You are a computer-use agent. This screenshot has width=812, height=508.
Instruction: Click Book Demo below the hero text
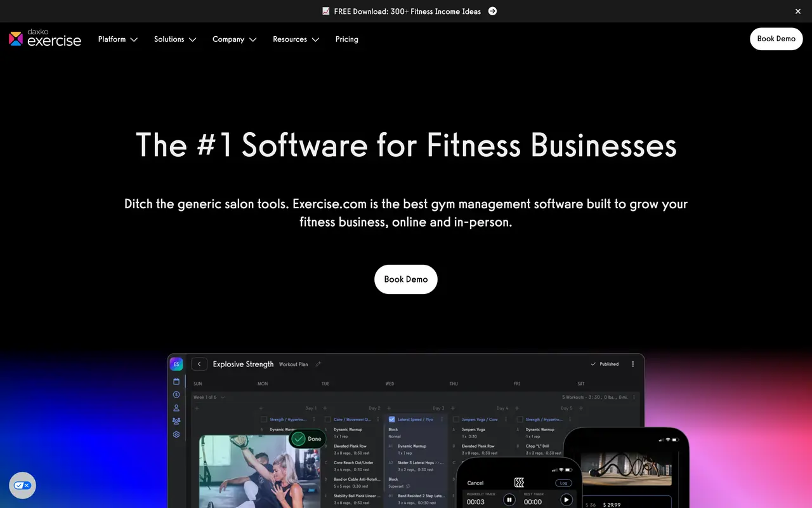(x=406, y=279)
